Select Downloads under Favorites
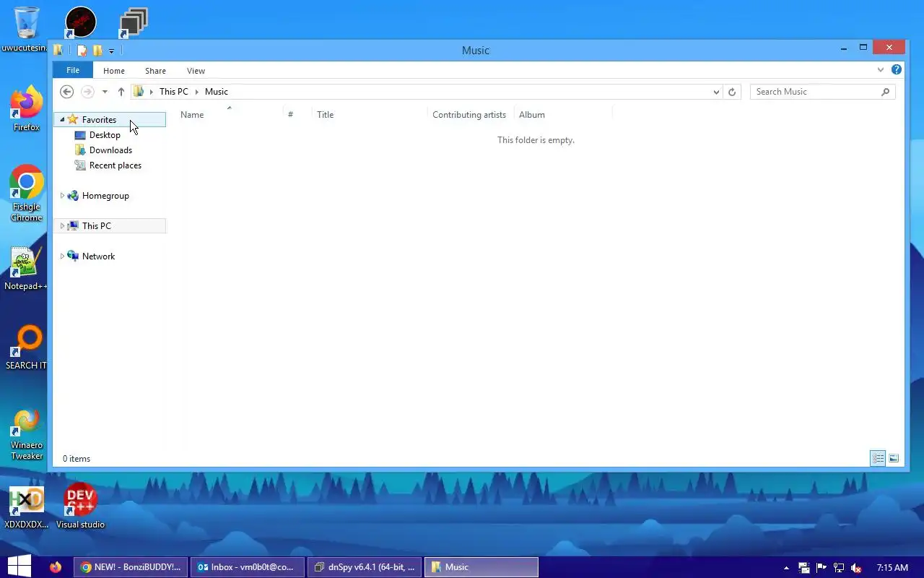This screenshot has width=924, height=578. 110,150
